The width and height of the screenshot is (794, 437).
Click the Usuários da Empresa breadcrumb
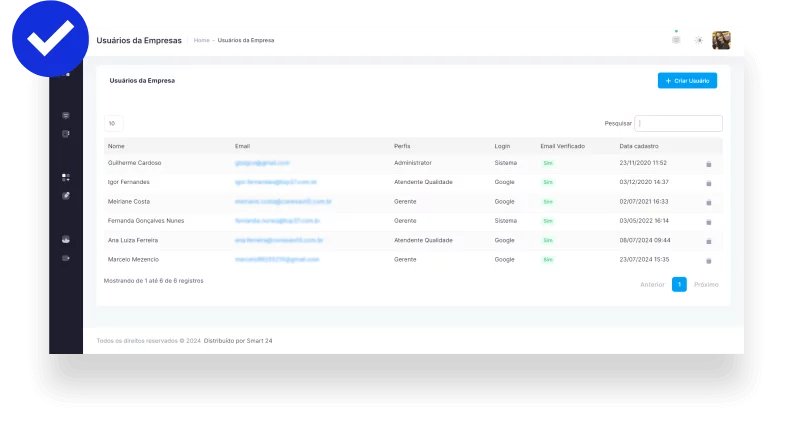[x=246, y=40]
